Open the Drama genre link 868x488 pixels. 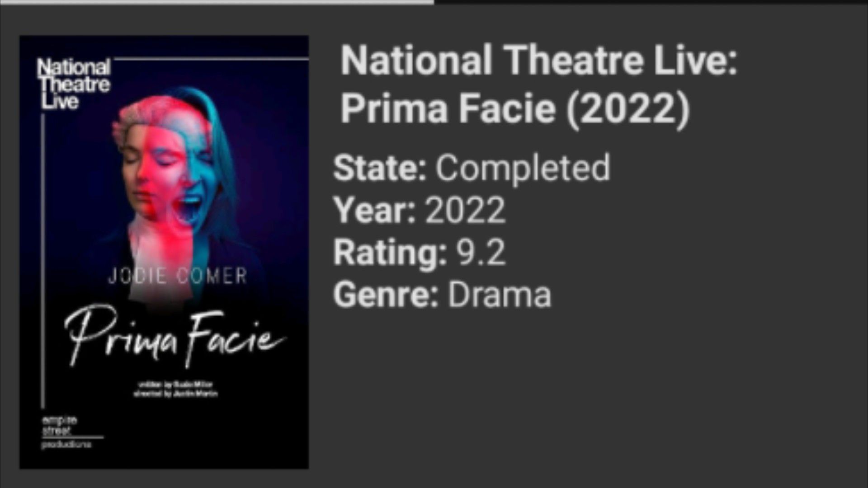[500, 295]
